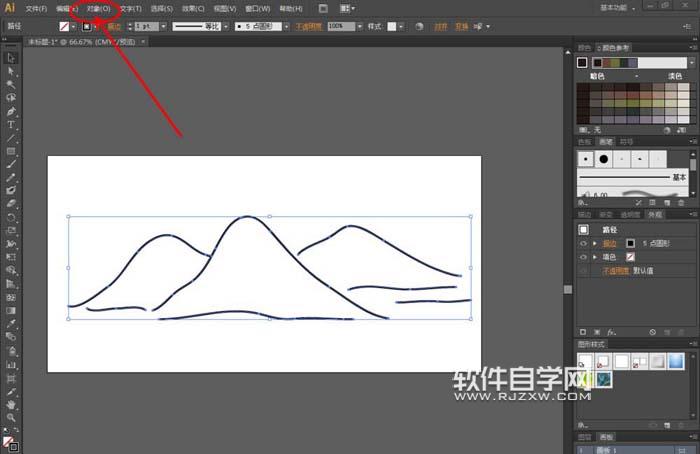Open the 窗口(W) menu
The width and height of the screenshot is (700, 454).
(x=258, y=9)
